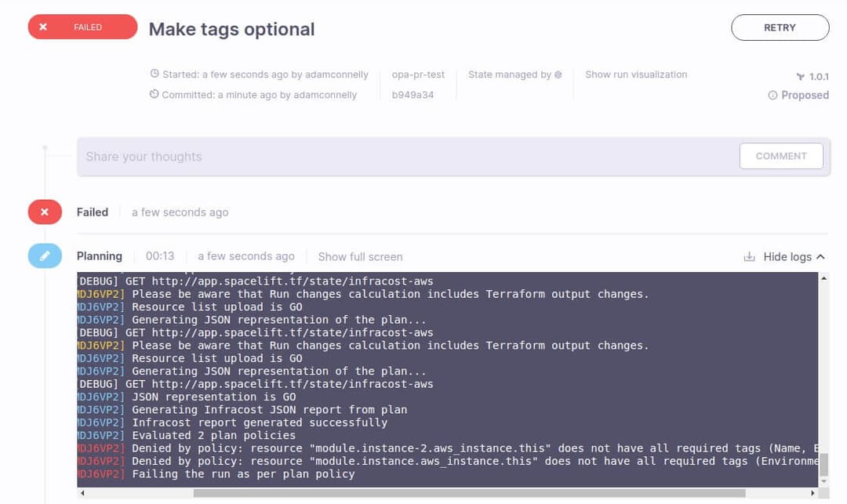Click the gear icon next to State managed by
This screenshot has width=847, height=504.
[x=557, y=74]
